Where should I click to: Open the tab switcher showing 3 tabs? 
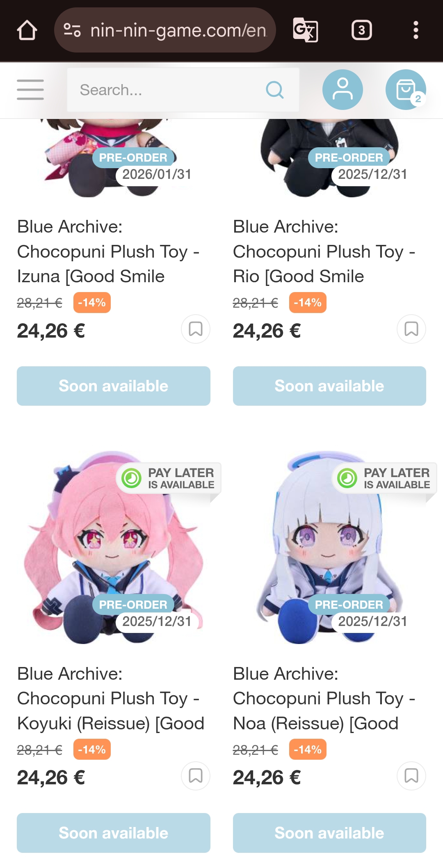coord(362,30)
